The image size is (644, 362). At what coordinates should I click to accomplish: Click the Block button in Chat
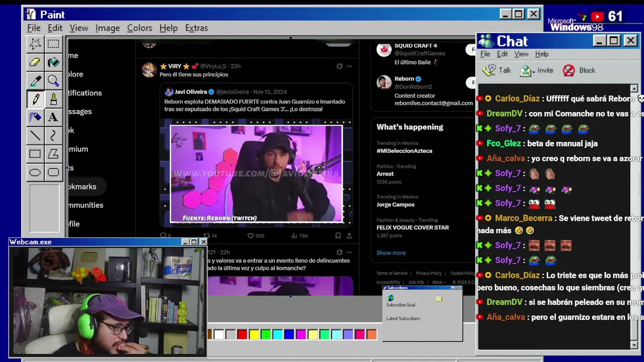[579, 70]
